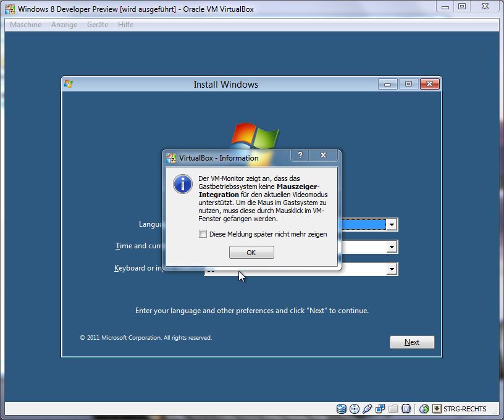Expand the Time and currency dropdown arrow

pos(392,247)
